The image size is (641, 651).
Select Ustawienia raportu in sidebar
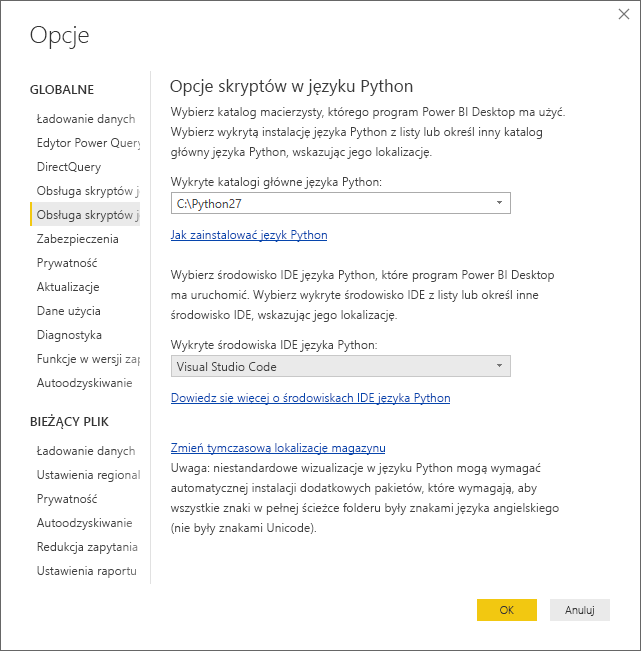(85, 571)
